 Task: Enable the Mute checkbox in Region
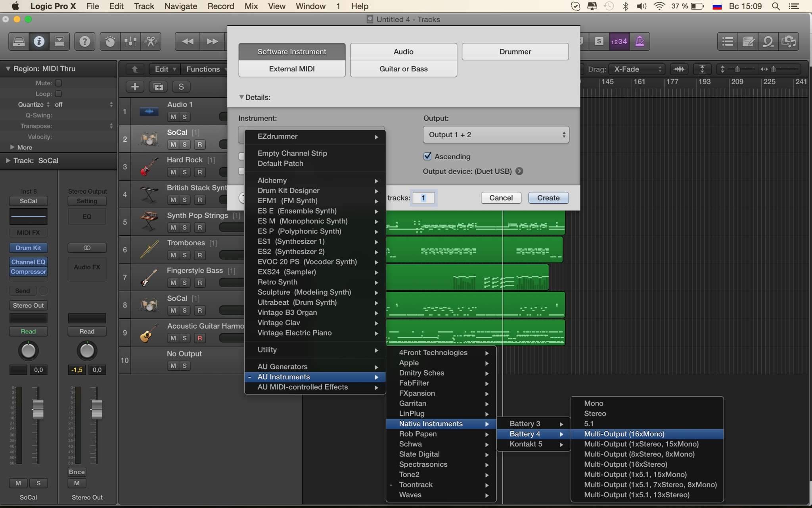[58, 83]
